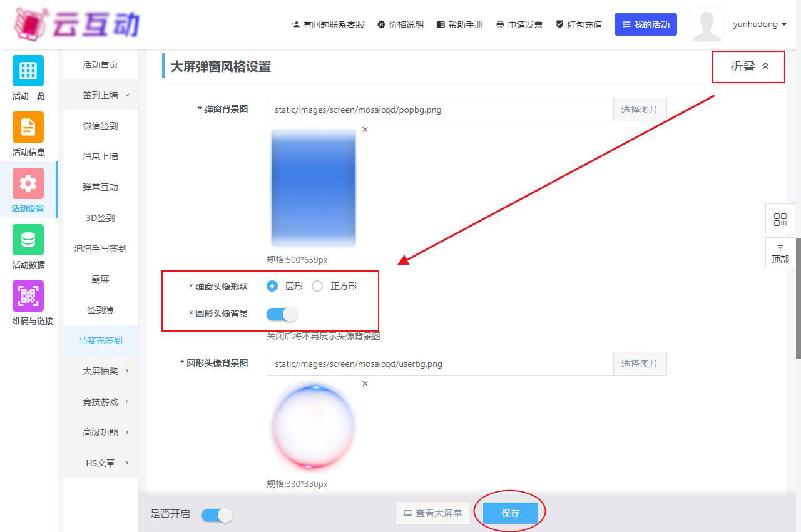The height and width of the screenshot is (532, 801).
Task: Open the yunhudong user dropdown
Action: (759, 24)
